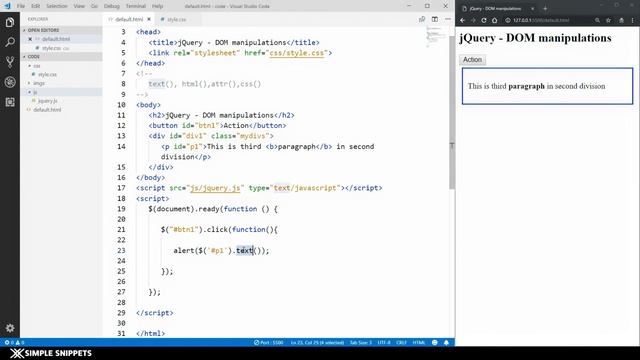Change line endings via CRLF status item

tap(401, 342)
